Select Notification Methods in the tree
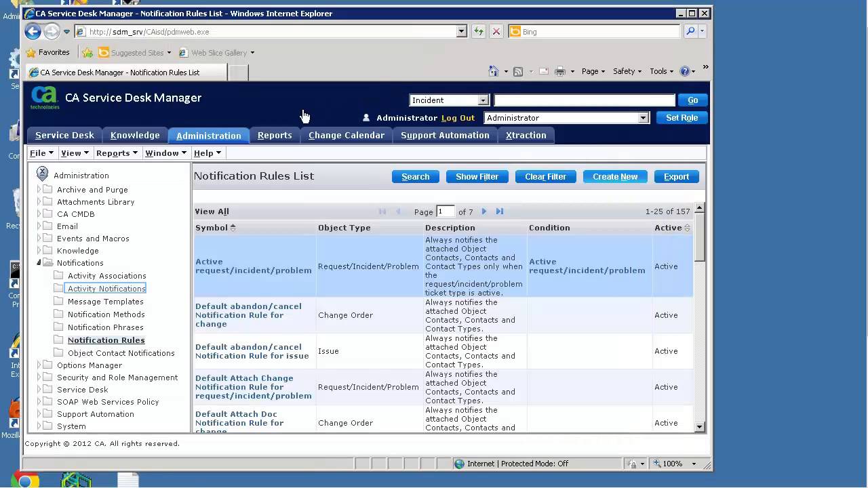This screenshot has height=488, width=868. (106, 314)
